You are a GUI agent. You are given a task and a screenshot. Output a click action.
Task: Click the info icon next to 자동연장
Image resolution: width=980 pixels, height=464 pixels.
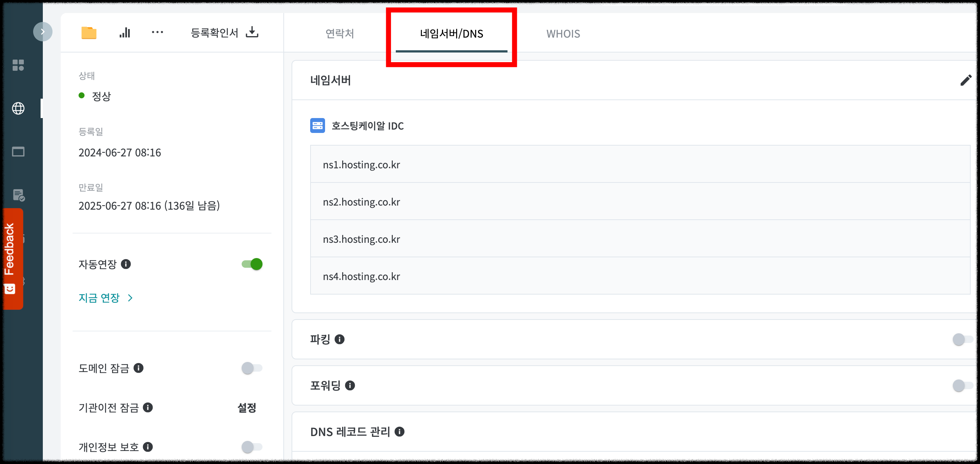126,264
